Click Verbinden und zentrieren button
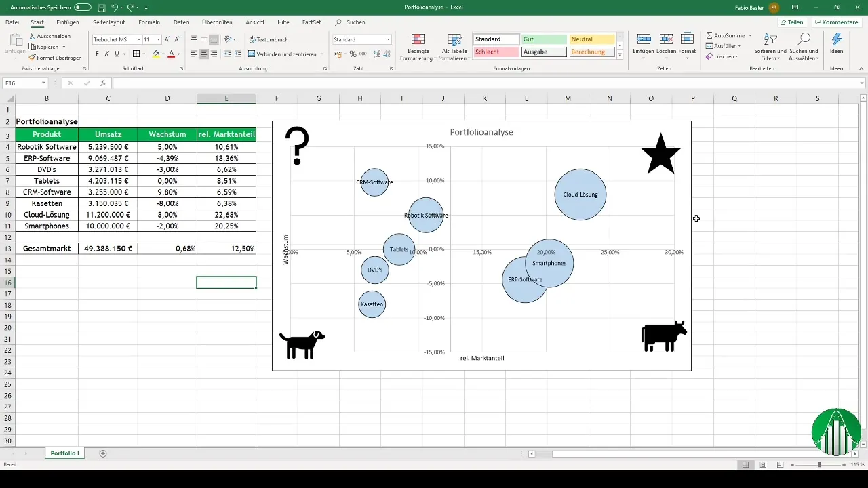The image size is (868, 488). tap(286, 54)
